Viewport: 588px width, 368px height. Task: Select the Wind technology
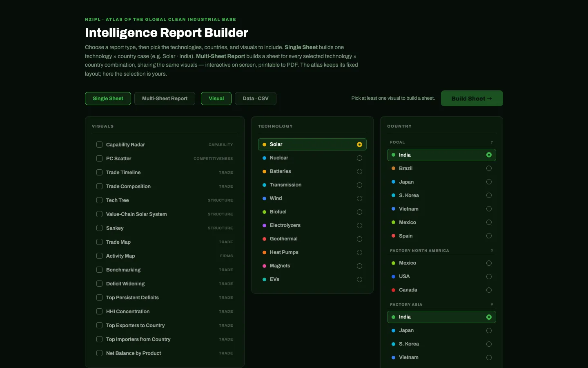pos(312,198)
